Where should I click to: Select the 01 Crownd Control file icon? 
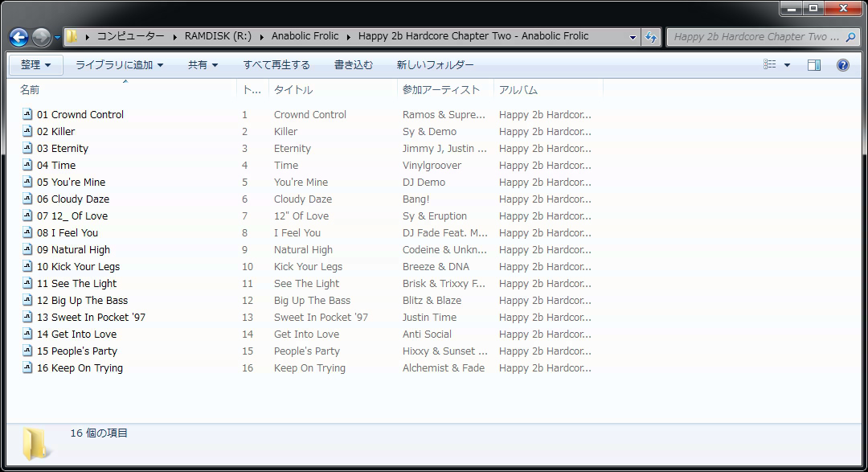[x=27, y=114]
